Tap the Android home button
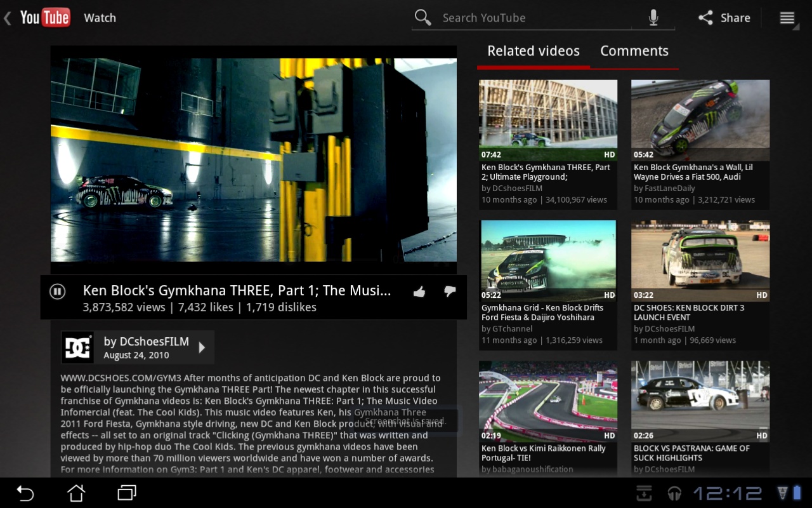812x508 pixels. (x=76, y=493)
